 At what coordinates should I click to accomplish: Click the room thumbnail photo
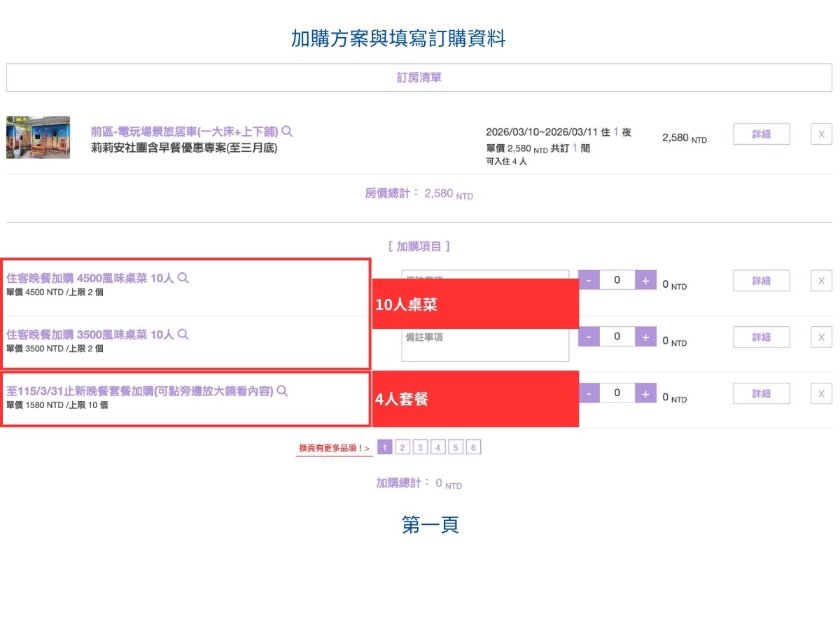click(x=38, y=137)
